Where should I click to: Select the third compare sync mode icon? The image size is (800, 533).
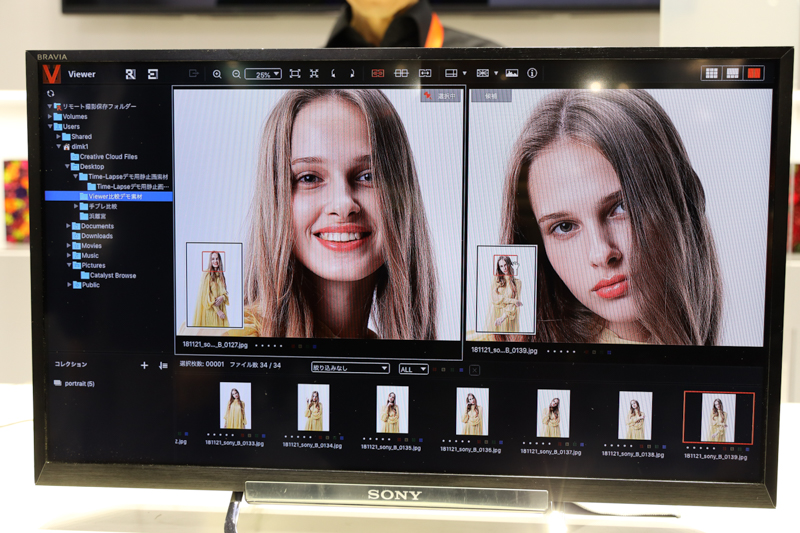tap(425, 73)
